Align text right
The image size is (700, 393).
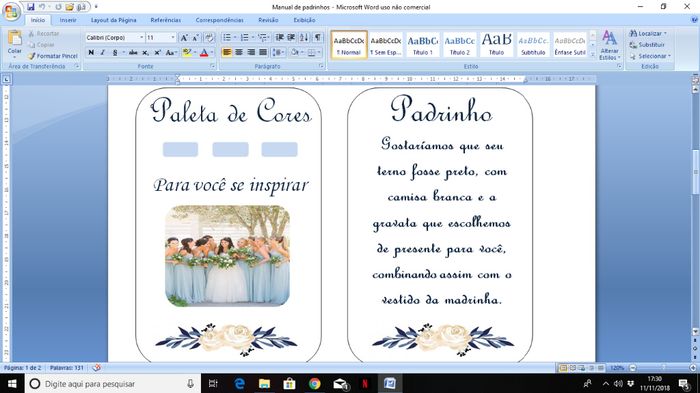(251, 53)
